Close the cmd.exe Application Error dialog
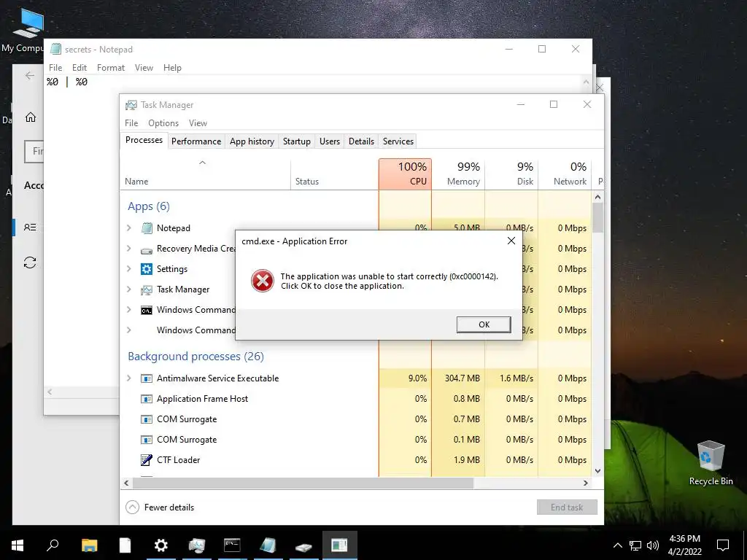The height and width of the screenshot is (560, 747). click(x=511, y=241)
